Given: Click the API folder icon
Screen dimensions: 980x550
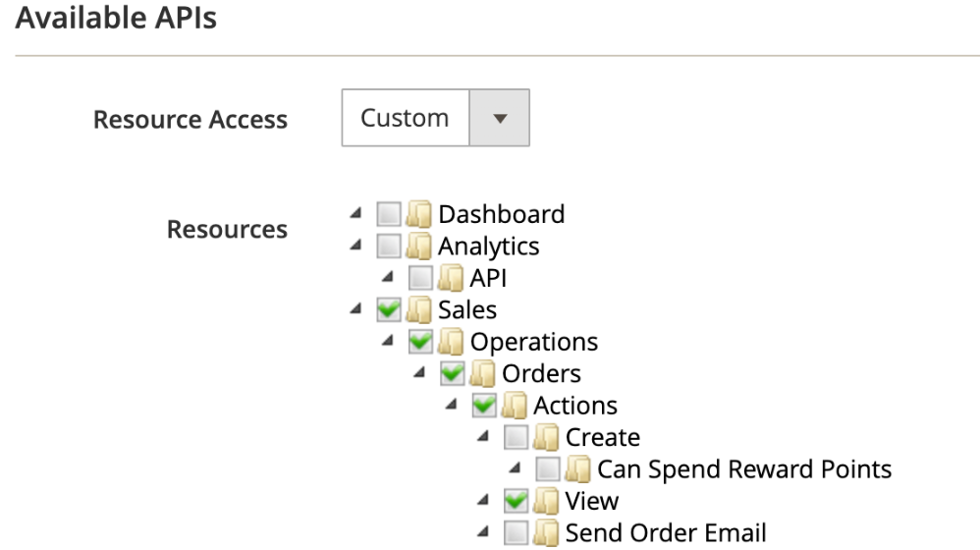Looking at the screenshot, I should pos(451,278).
